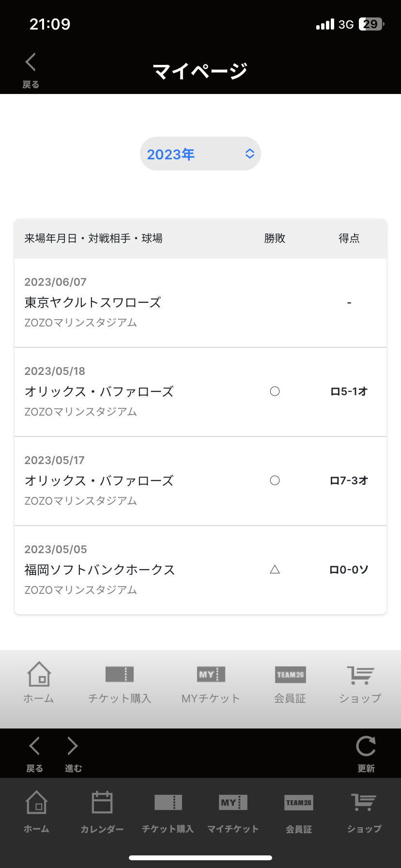Viewport: 401px width, 868px height.
Task: Tap the ロ7-3オ score result
Action: (349, 481)
